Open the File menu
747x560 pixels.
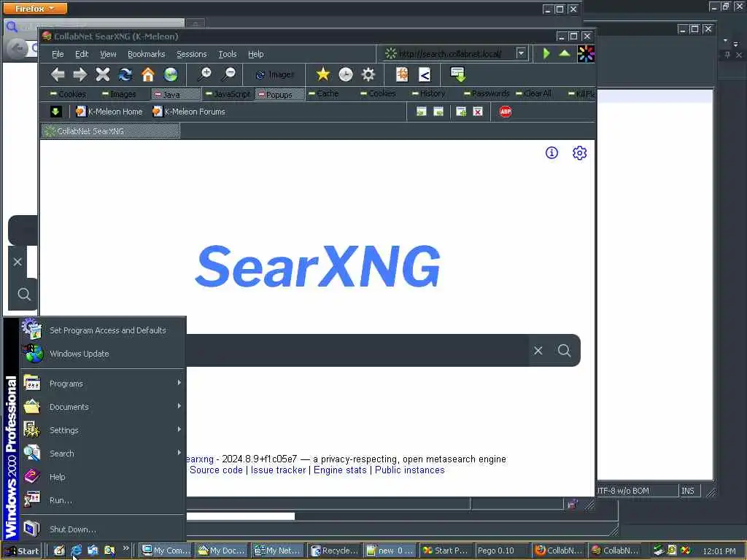[x=58, y=54]
